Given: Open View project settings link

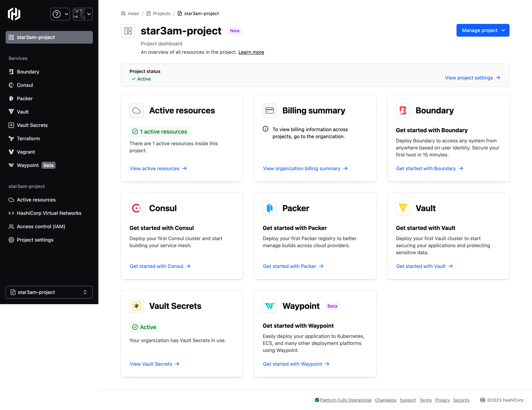Looking at the screenshot, I should [473, 78].
